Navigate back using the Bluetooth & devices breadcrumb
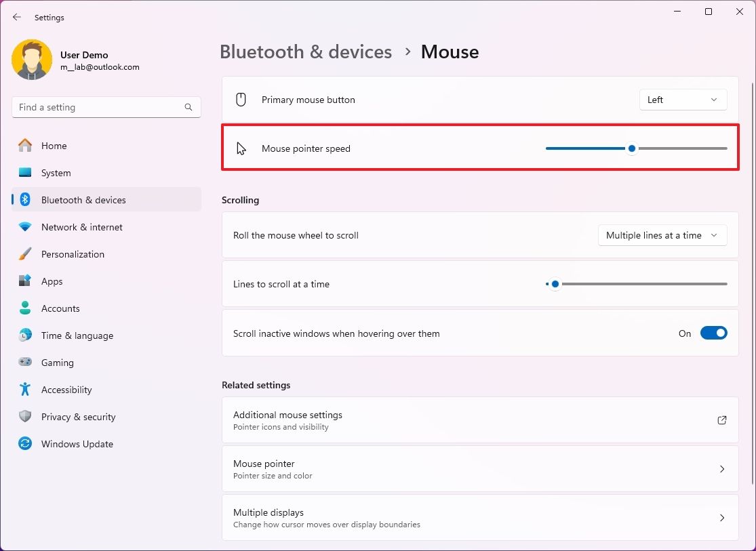 tap(305, 52)
